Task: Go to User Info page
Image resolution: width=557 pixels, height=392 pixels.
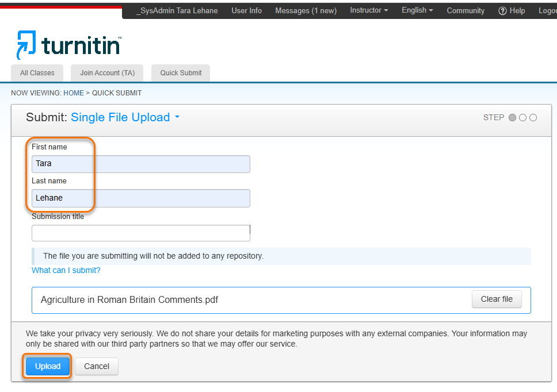Action: click(246, 10)
